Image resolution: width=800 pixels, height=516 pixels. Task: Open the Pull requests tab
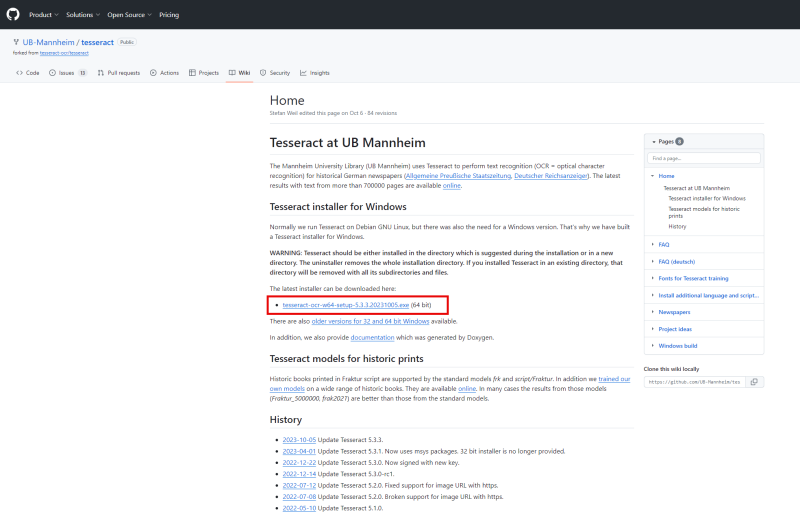[x=118, y=73]
